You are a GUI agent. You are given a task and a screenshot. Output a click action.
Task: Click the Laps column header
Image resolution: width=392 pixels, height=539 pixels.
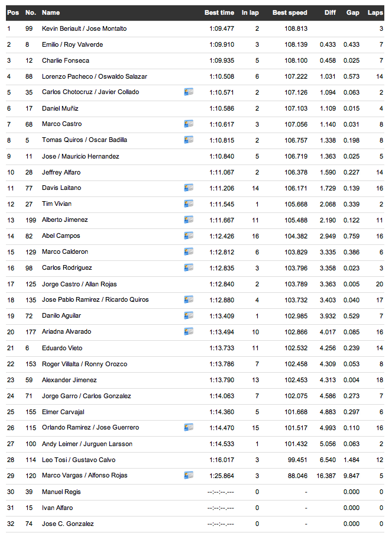click(x=375, y=12)
